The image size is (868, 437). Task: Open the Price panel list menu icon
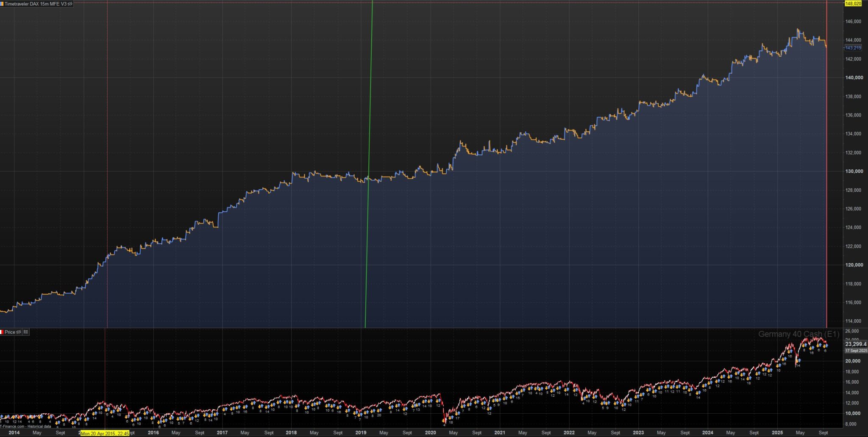pyautogui.click(x=26, y=332)
